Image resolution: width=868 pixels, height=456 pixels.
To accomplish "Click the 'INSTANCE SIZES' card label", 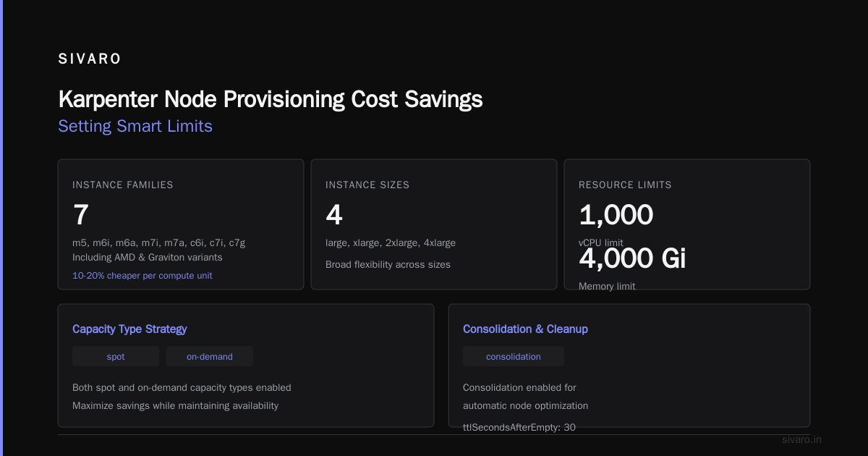I will (367, 185).
